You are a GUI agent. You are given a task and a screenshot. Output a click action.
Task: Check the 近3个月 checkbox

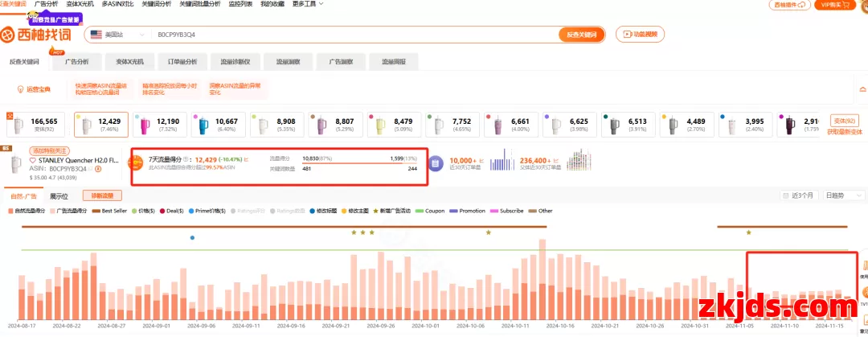[784, 195]
